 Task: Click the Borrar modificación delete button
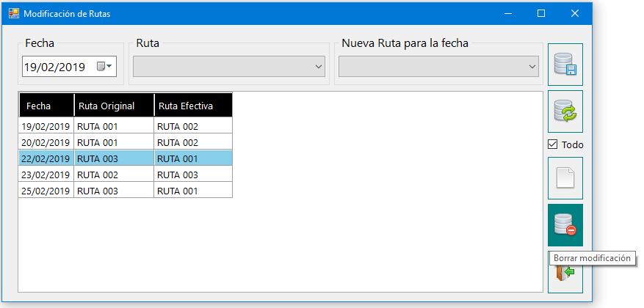[565, 225]
